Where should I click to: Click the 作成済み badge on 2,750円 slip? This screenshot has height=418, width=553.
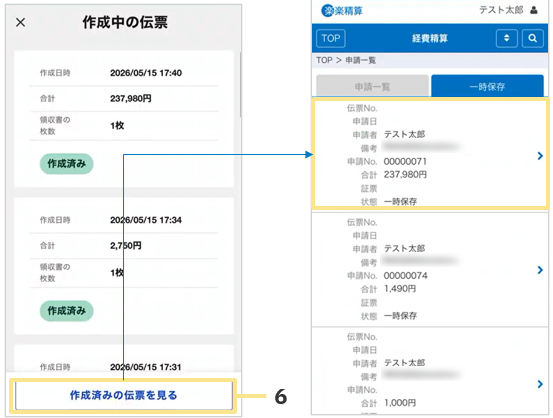point(66,311)
